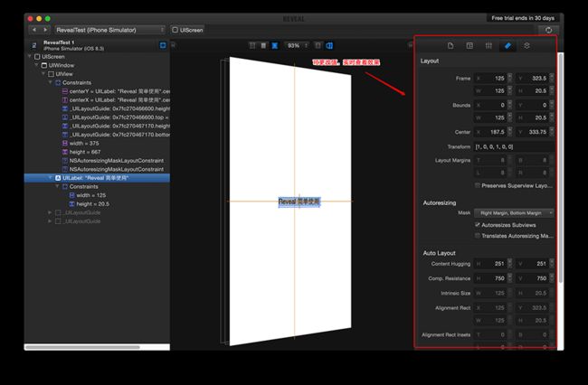The image size is (588, 385).
Task: Collapse the UIView Constraints group
Action: [x=51, y=82]
